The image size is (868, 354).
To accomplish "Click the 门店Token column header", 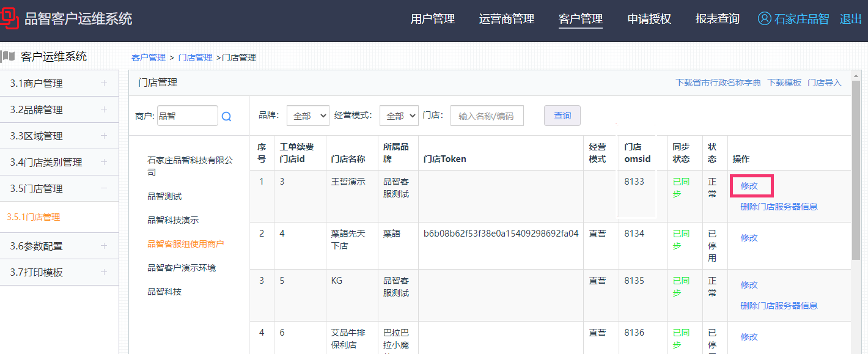I will 445,159.
